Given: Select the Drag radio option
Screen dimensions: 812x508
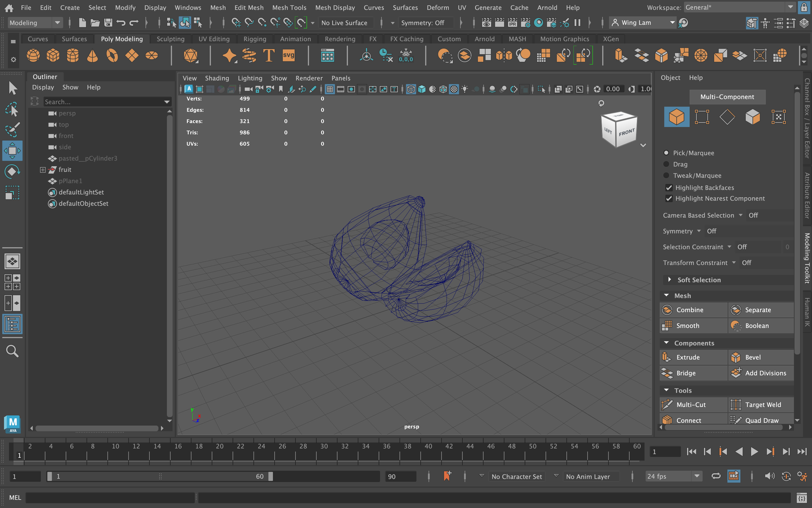Looking at the screenshot, I should 666,164.
